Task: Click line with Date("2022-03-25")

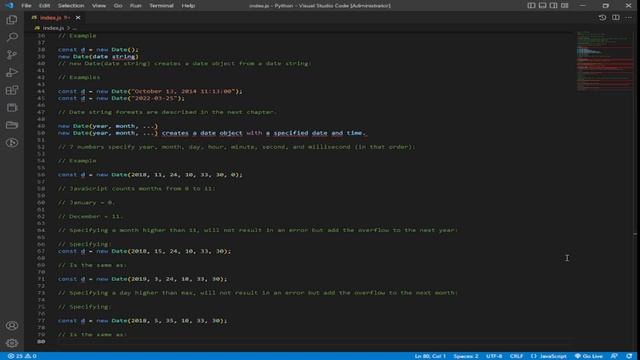Action: click(x=121, y=98)
